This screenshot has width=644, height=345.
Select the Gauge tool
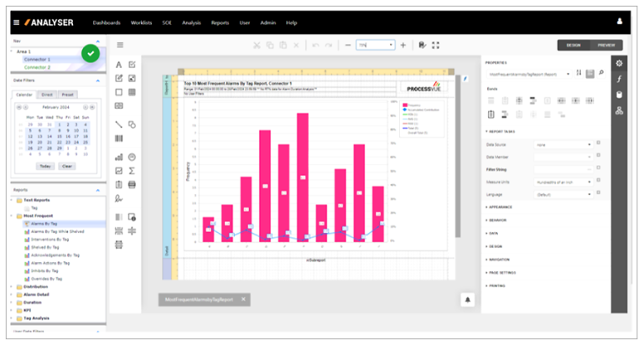(x=132, y=157)
